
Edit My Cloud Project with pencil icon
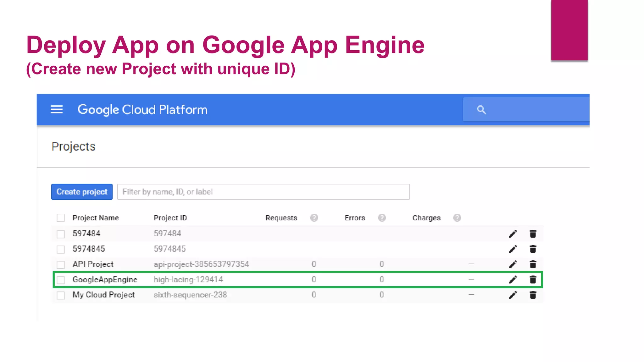coord(513,295)
